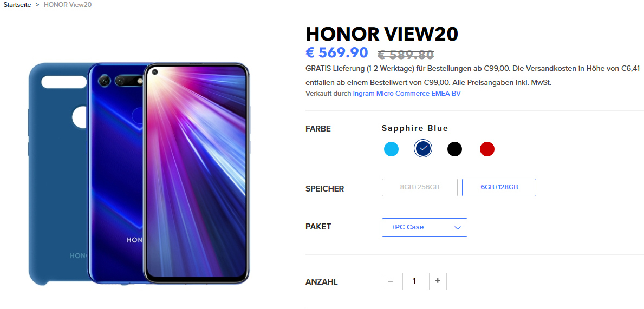
Task: Click the quantity input field
Action: (x=414, y=281)
